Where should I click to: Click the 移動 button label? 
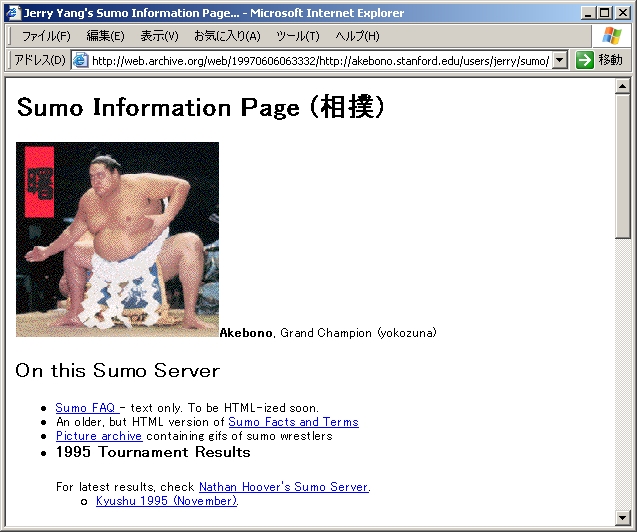pos(610,60)
